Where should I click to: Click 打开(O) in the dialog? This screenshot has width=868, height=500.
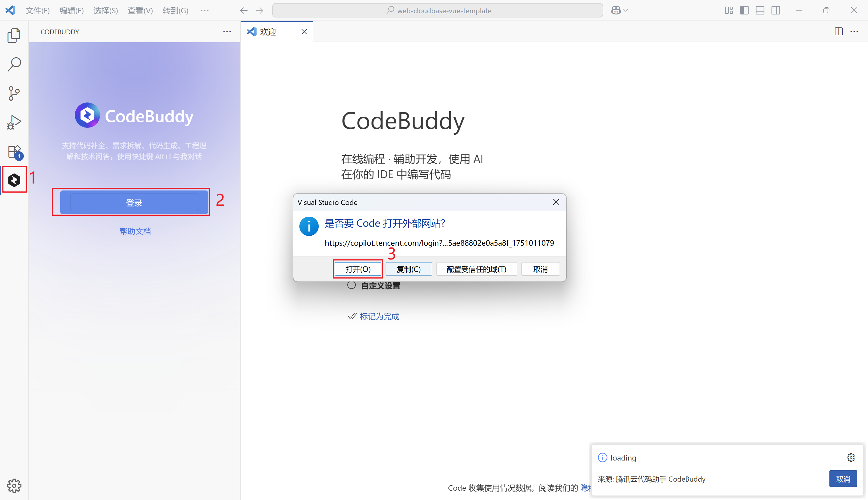click(358, 269)
